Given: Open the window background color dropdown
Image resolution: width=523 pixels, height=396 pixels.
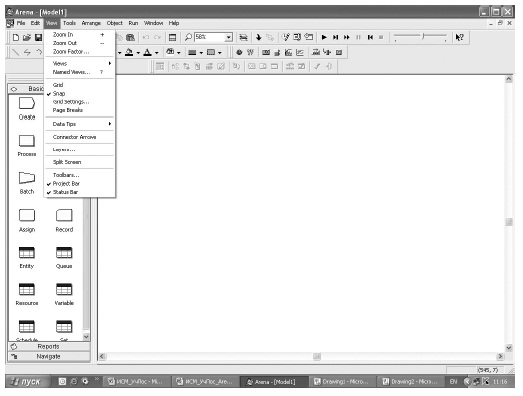Looking at the screenshot, I should click(x=179, y=53).
